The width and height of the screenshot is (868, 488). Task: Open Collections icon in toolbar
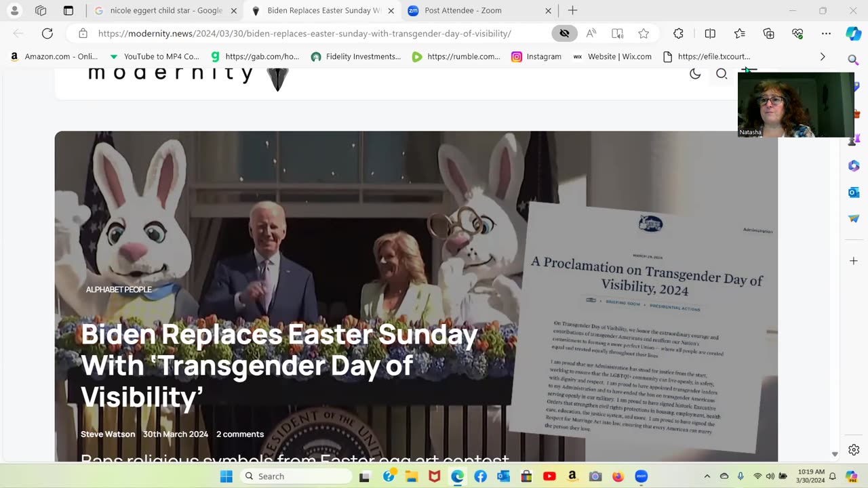tap(769, 33)
